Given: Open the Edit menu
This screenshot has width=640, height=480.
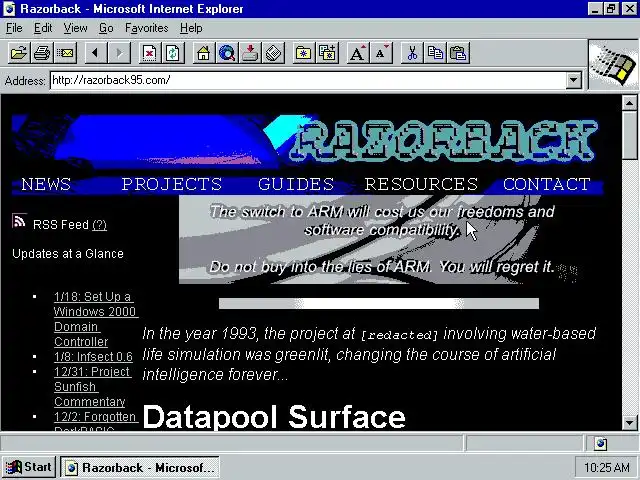Looking at the screenshot, I should coord(43,28).
